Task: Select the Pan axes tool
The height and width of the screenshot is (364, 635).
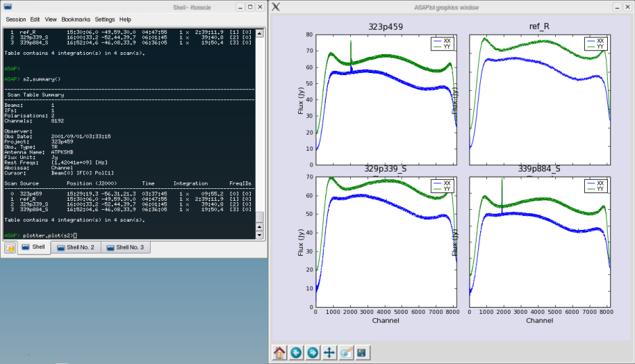Action: point(329,352)
